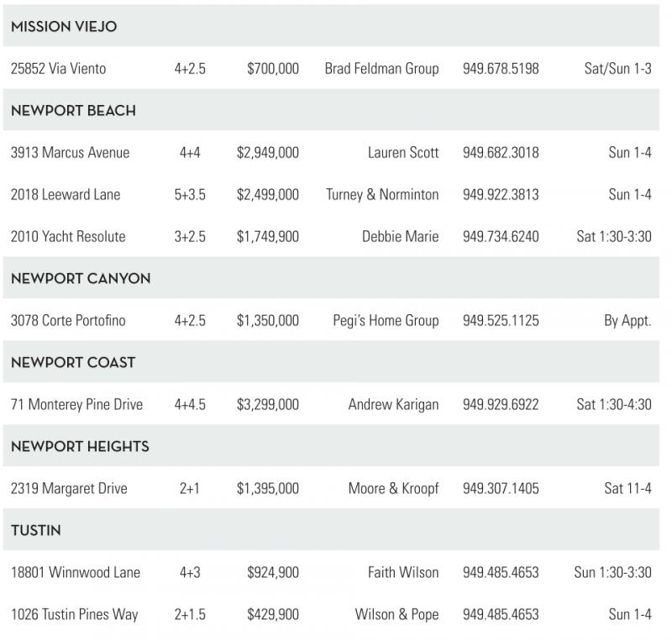Select agent Lauren Scott
The width and height of the screenshot is (672, 641).
(x=403, y=153)
